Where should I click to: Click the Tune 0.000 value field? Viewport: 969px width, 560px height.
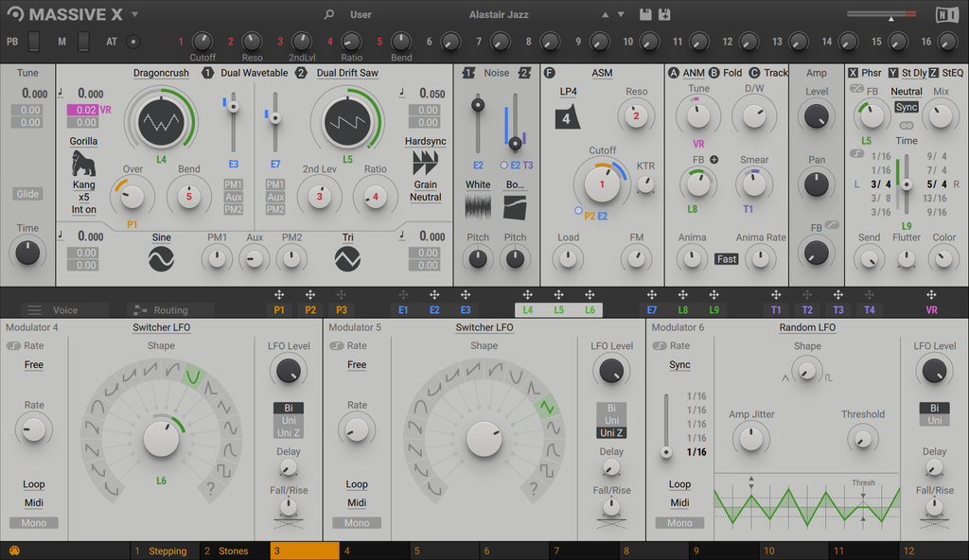pos(35,94)
